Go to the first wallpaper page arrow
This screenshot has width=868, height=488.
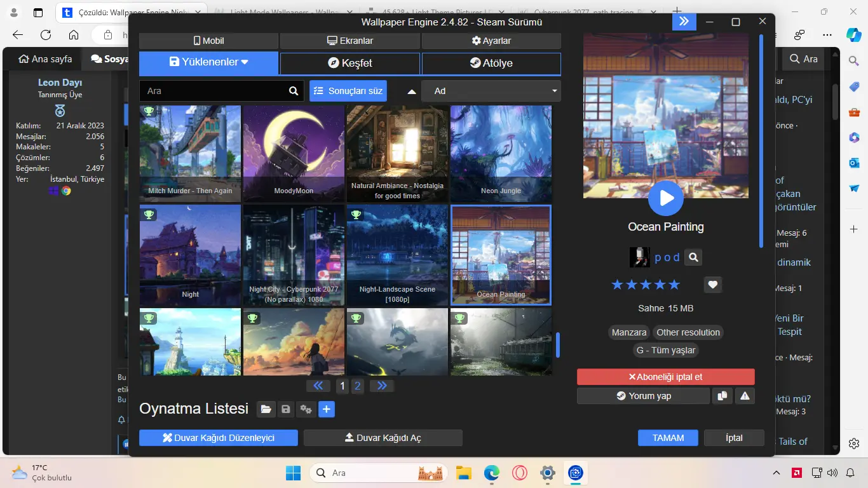point(318,386)
